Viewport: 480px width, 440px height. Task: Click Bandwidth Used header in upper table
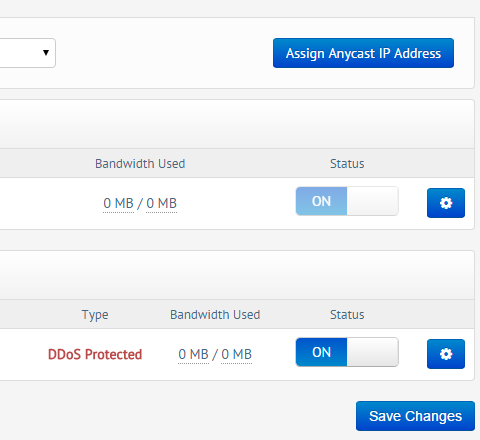[x=140, y=164]
